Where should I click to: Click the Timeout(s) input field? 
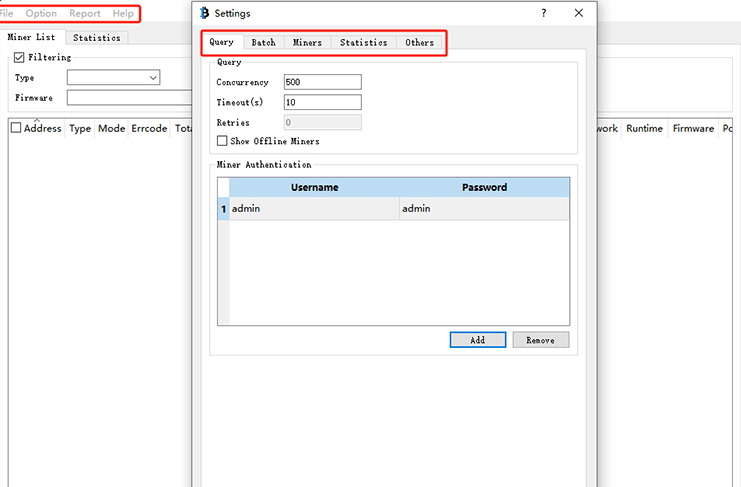coord(321,102)
